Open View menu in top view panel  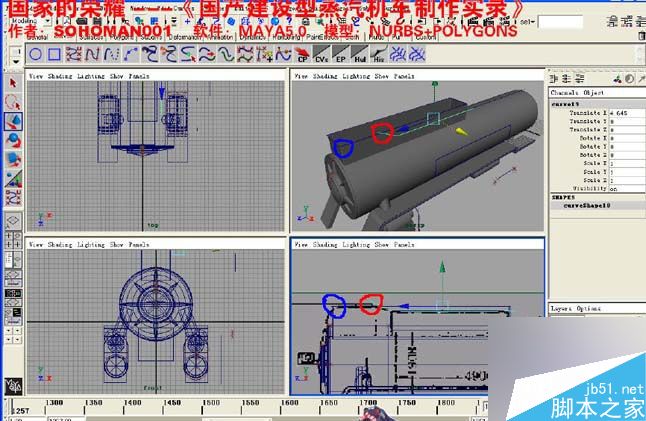36,76
